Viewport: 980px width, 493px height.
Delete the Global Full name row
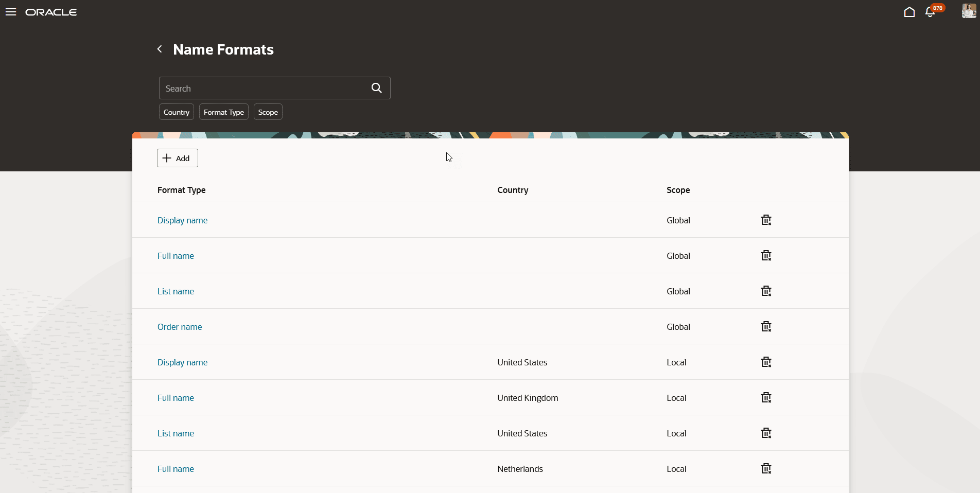766,256
